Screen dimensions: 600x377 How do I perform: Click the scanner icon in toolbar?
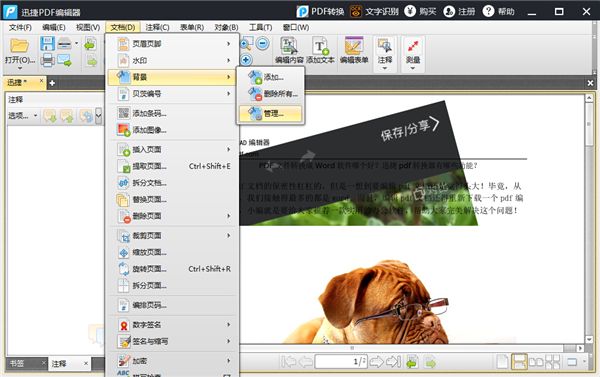[64, 44]
